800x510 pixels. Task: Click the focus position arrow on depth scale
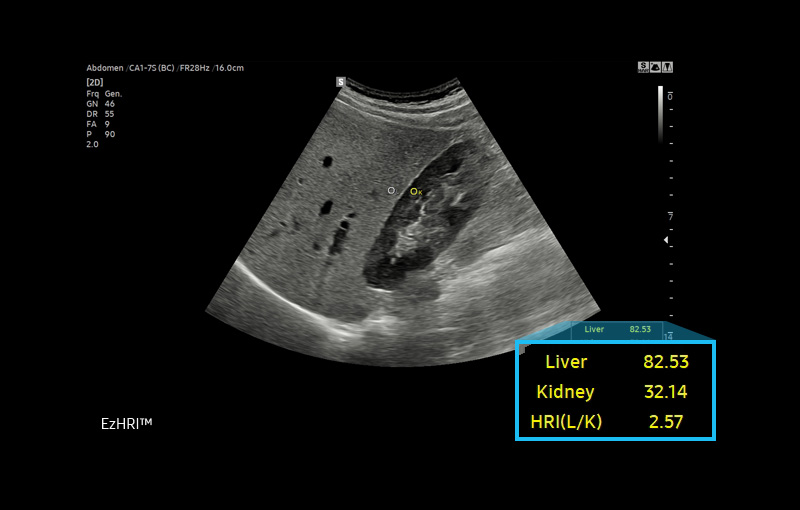[667, 241]
